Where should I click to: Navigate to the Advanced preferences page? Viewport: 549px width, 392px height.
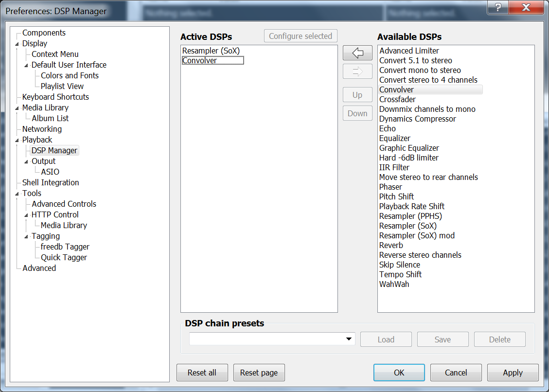pos(39,268)
